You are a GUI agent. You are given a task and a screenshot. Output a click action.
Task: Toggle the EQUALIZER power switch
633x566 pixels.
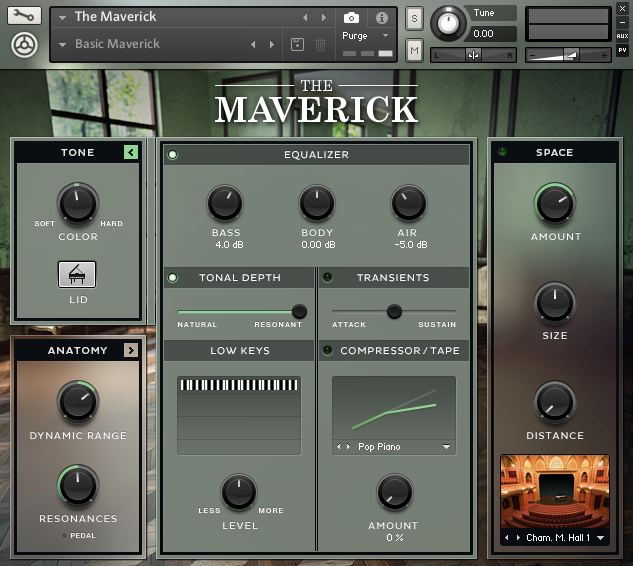pyautogui.click(x=172, y=155)
